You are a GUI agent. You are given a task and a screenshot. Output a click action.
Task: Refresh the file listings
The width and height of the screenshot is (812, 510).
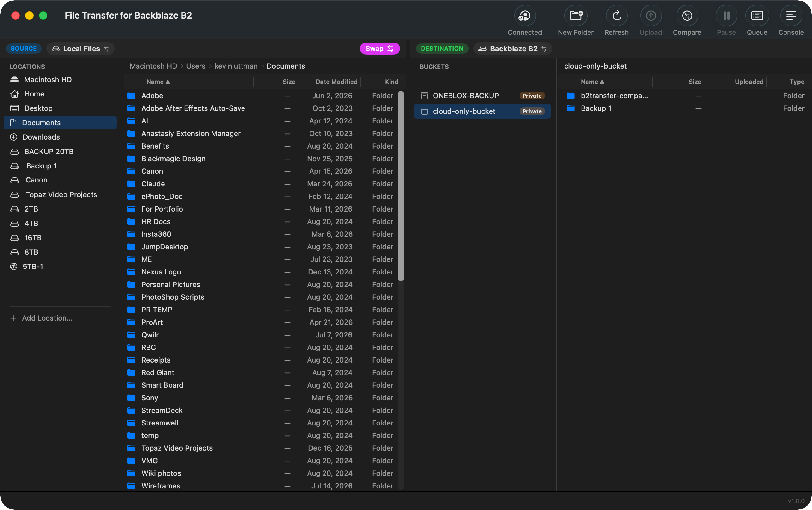616,16
